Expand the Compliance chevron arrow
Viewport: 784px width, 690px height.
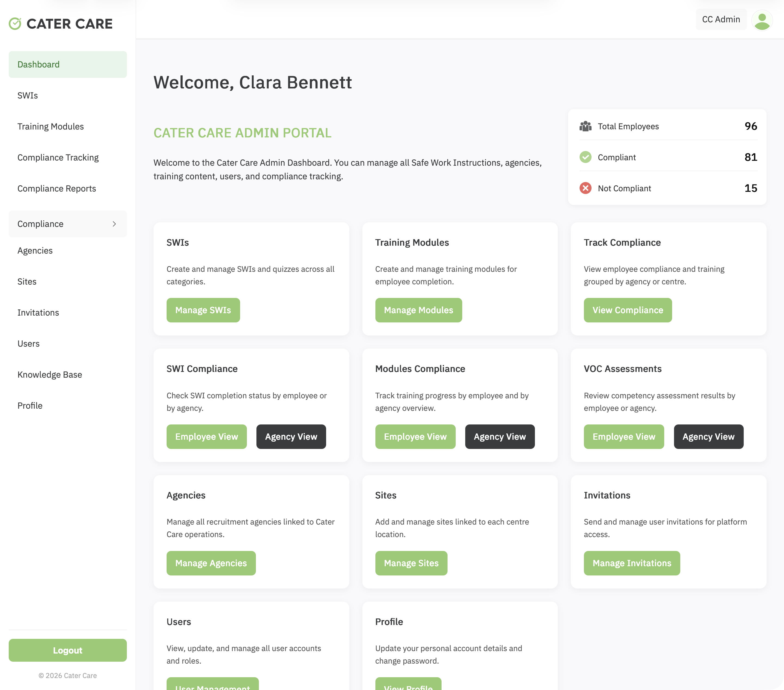pyautogui.click(x=114, y=224)
